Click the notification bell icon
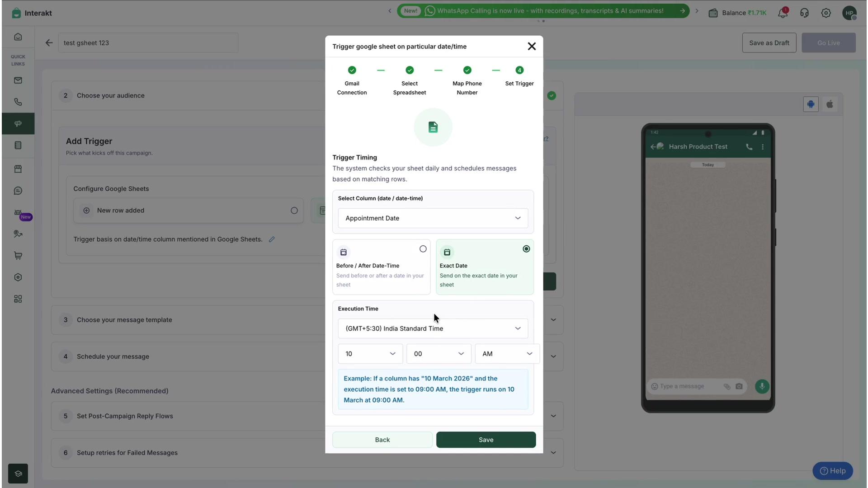 (783, 13)
